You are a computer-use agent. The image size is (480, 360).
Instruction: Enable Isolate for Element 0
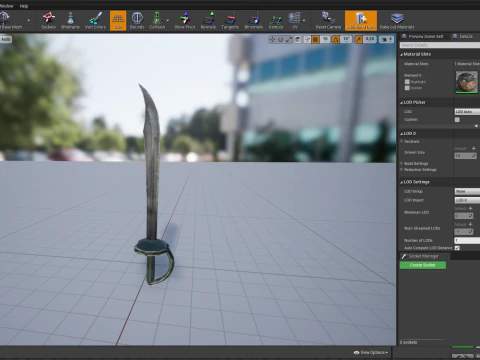coord(407,88)
